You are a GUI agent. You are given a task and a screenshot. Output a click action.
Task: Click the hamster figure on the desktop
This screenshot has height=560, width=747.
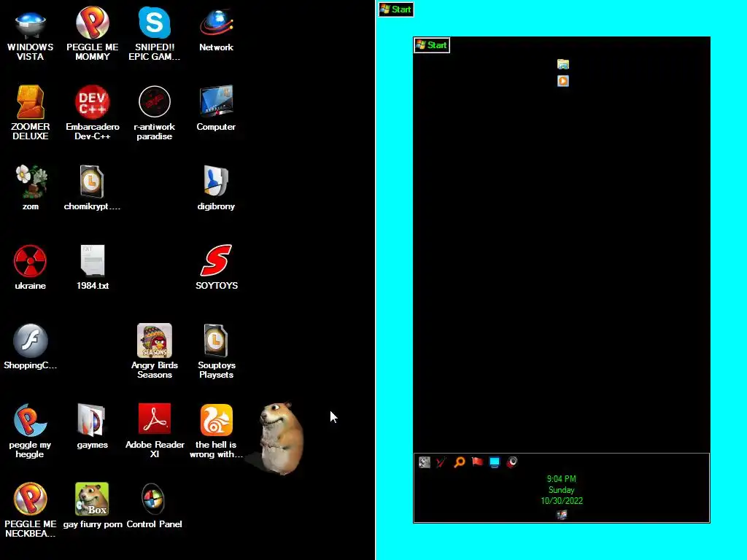[x=281, y=438]
